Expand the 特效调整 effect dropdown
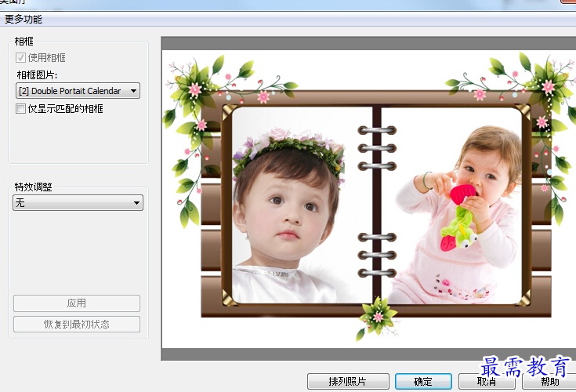576x392 pixels. pyautogui.click(x=78, y=203)
